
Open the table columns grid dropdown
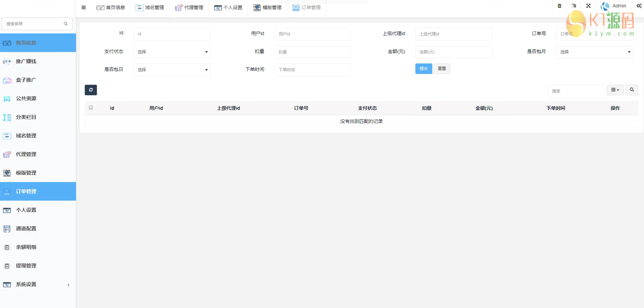[615, 90]
